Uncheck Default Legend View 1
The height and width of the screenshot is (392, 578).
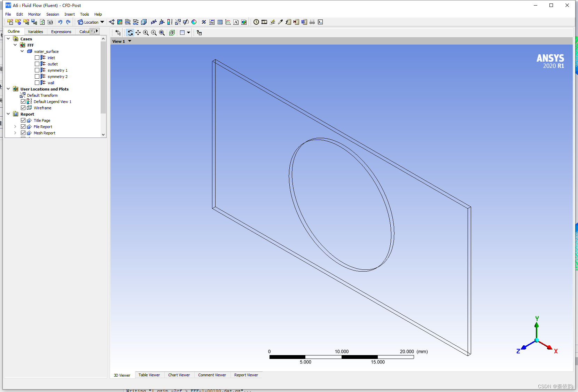point(23,102)
